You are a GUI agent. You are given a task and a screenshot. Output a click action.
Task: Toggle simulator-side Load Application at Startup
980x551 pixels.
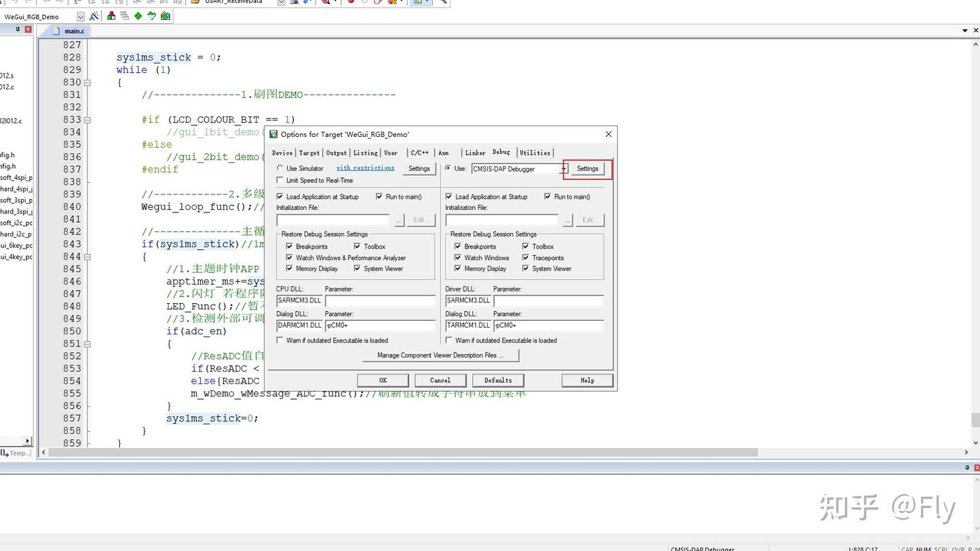280,197
